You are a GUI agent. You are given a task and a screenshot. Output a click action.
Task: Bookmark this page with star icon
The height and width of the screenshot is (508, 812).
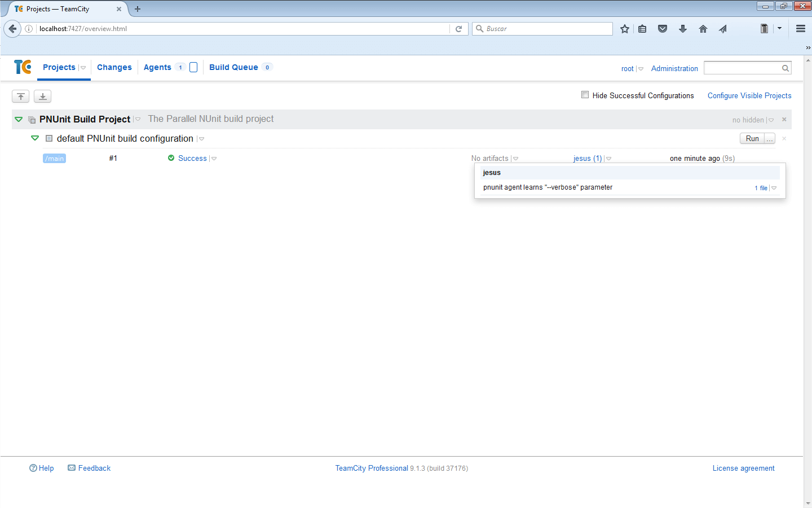point(625,29)
